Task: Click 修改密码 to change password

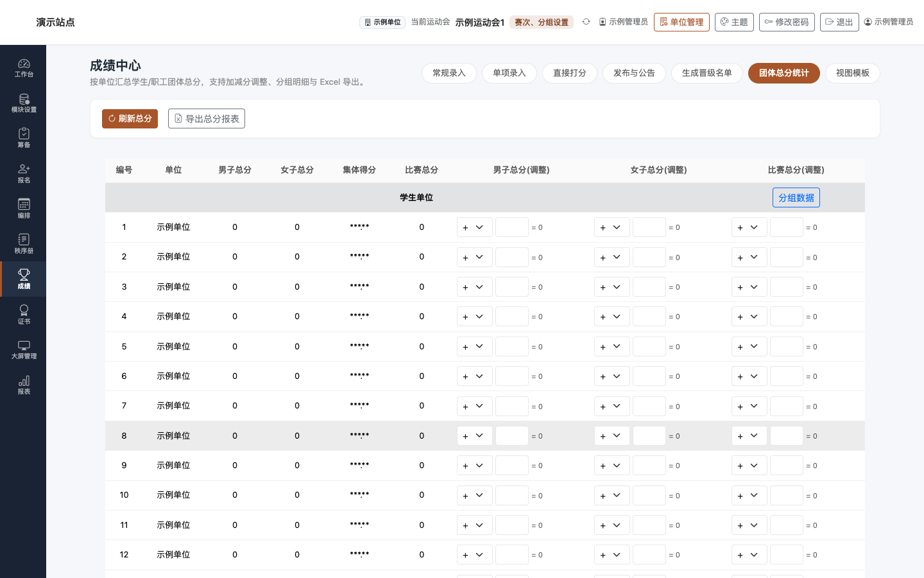Action: coord(787,22)
